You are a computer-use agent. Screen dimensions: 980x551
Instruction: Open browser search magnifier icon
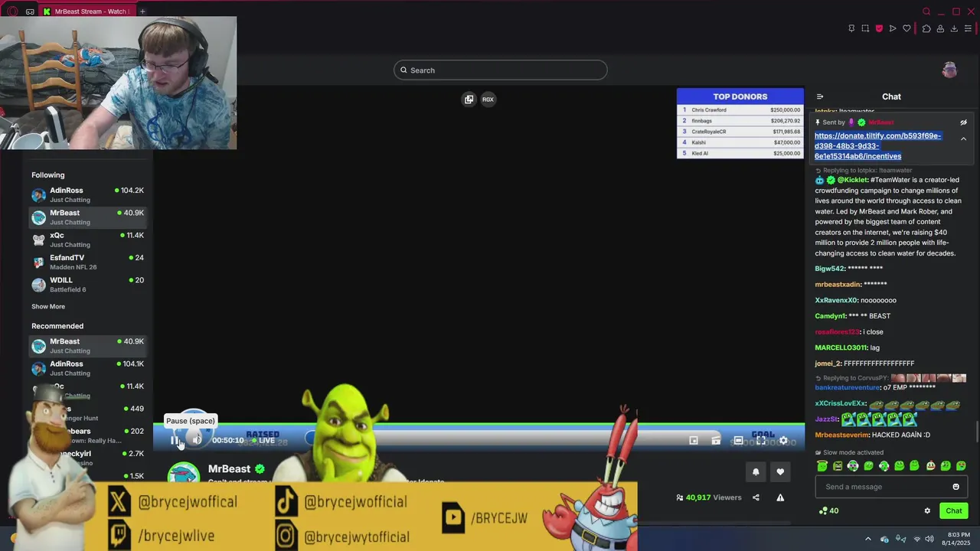926,11
